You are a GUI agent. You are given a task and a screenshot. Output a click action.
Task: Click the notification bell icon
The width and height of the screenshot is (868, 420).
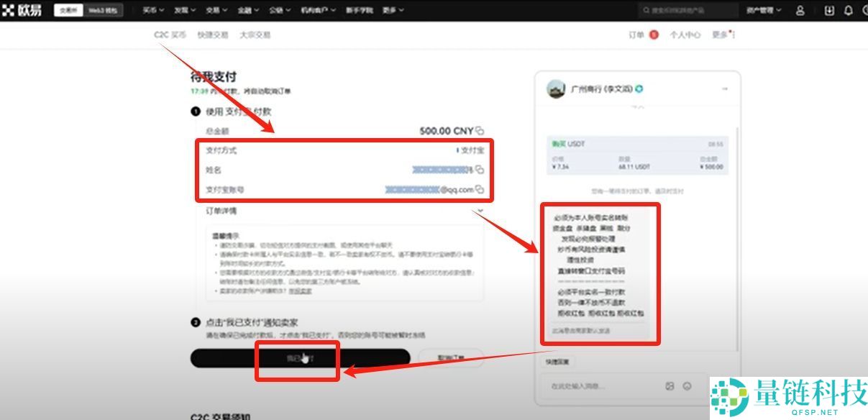[x=848, y=10]
